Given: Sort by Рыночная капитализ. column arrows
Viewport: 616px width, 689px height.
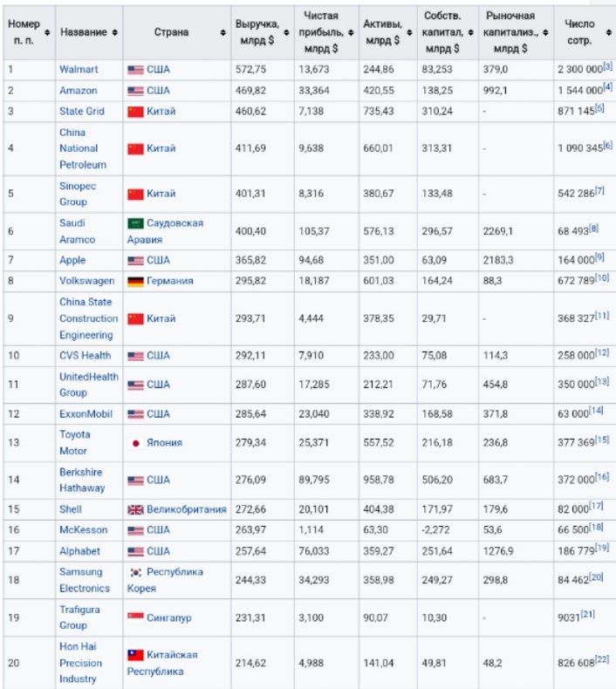Looking at the screenshot, I should point(545,32).
